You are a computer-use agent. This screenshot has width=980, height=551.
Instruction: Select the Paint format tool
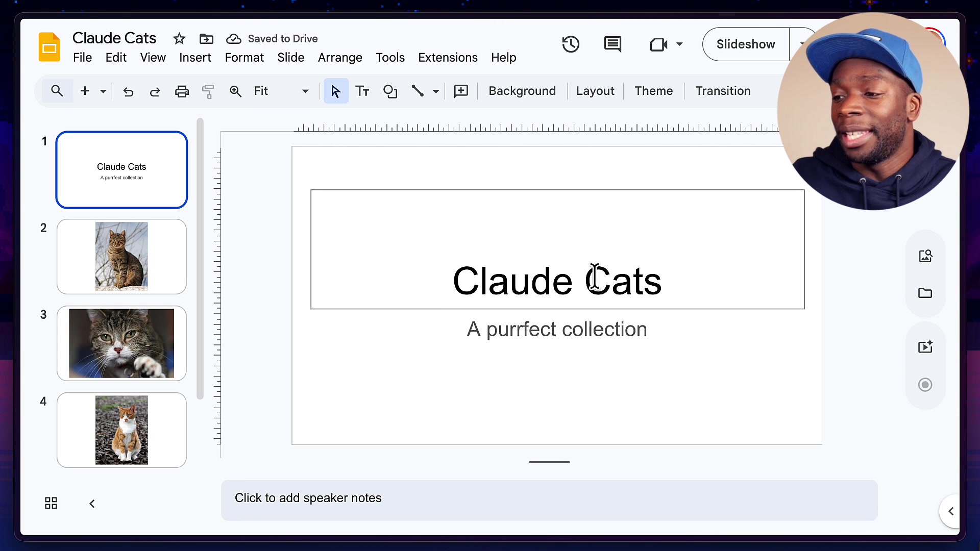point(208,91)
